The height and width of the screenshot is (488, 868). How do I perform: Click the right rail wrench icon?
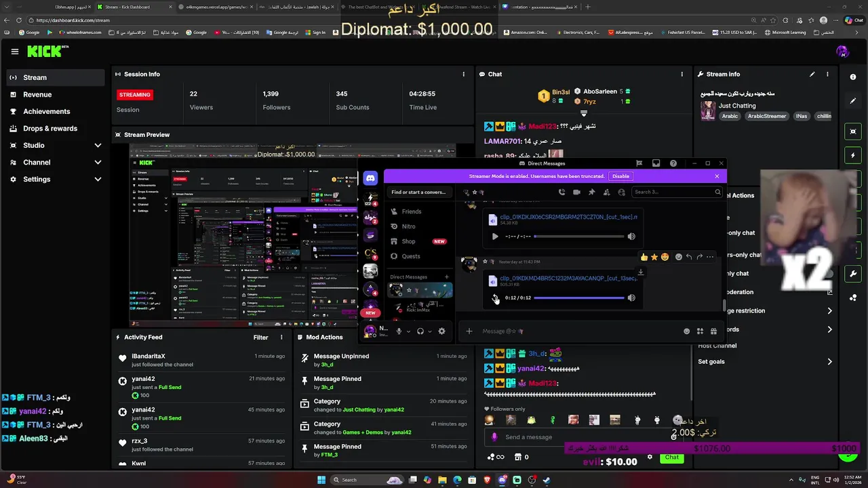point(853,274)
